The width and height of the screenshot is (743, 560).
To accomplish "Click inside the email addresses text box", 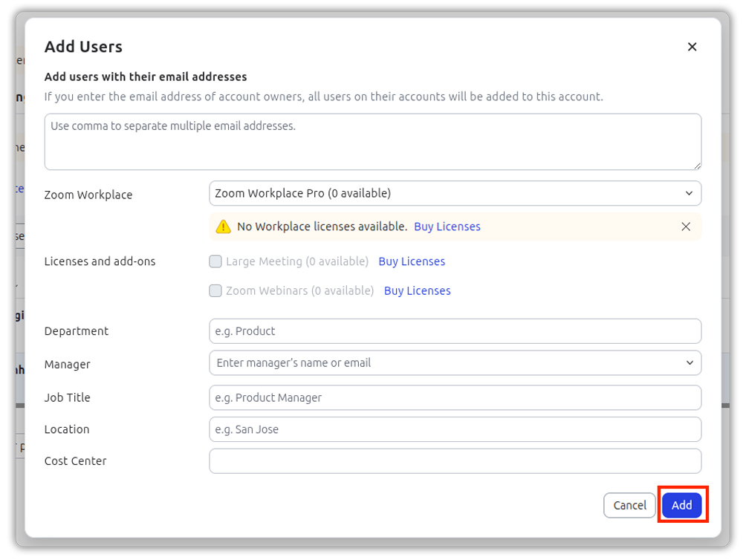I will pyautogui.click(x=371, y=141).
